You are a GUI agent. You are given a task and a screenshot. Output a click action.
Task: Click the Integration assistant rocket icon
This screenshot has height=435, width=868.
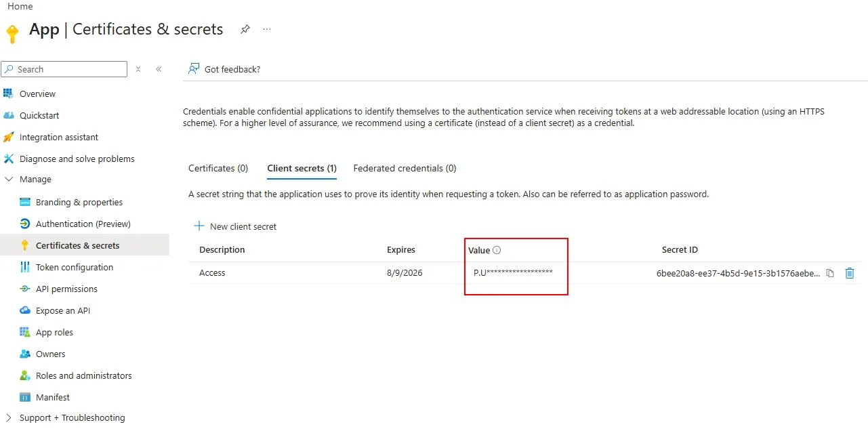click(x=8, y=137)
